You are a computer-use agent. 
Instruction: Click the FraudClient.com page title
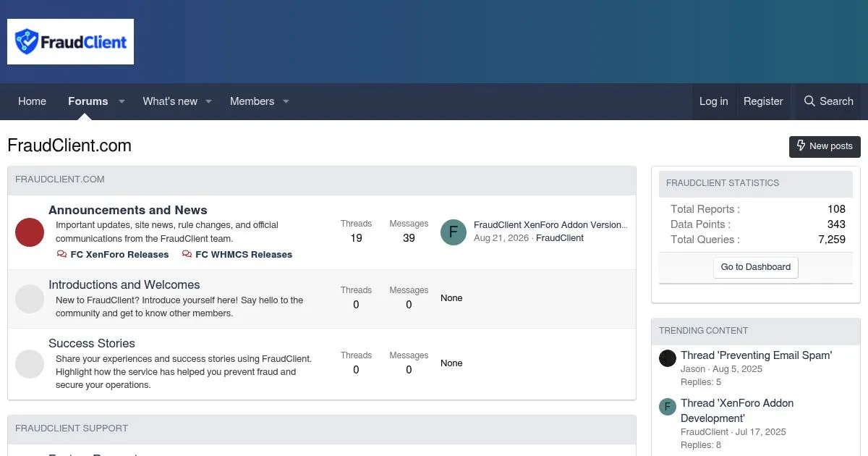coord(69,145)
